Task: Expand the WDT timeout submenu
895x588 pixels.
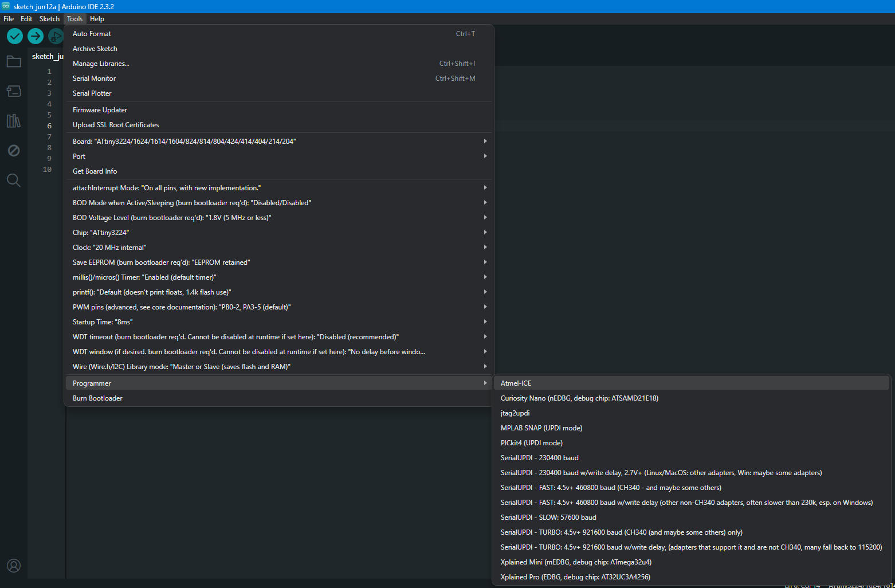Action: 279,337
